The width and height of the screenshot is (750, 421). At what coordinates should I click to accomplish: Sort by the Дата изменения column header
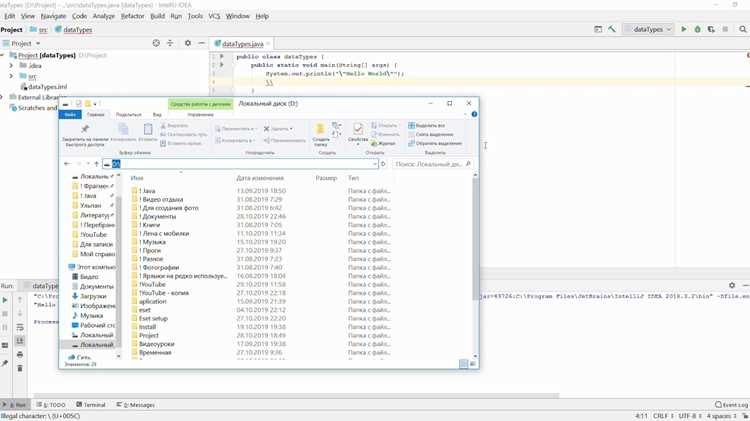click(260, 178)
